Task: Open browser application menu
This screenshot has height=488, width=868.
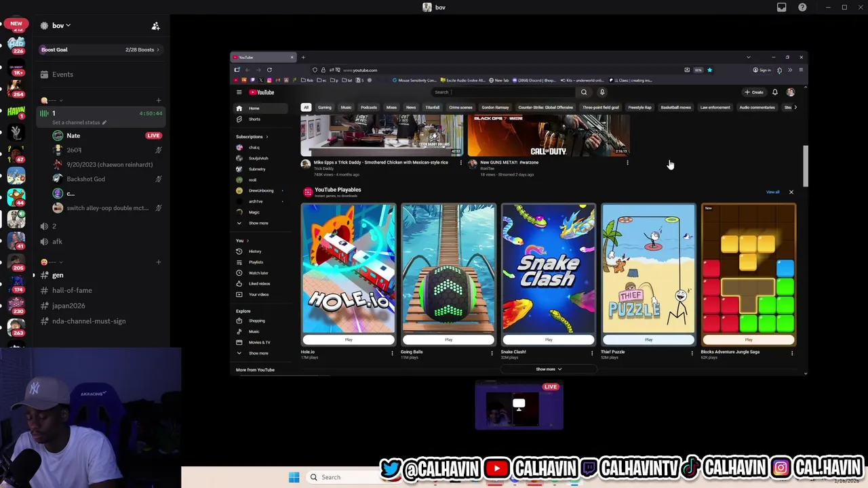Action: tap(801, 70)
